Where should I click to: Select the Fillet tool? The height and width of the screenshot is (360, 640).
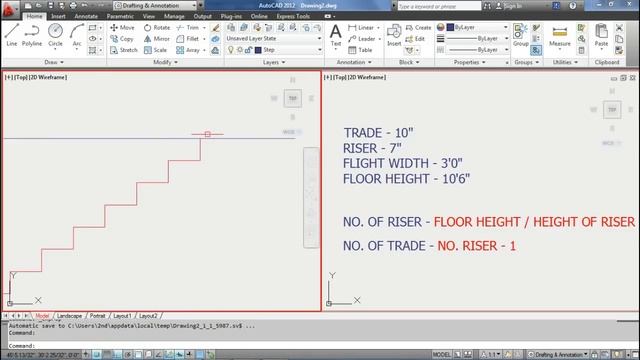pyautogui.click(x=188, y=39)
